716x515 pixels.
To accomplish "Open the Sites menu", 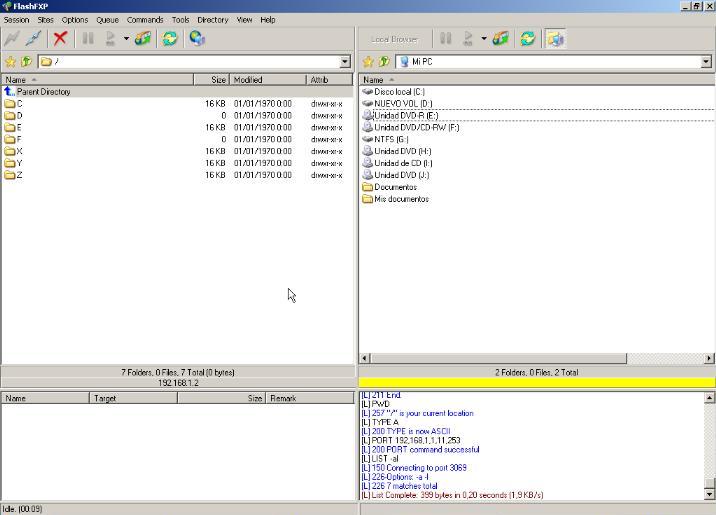I will coord(46,20).
